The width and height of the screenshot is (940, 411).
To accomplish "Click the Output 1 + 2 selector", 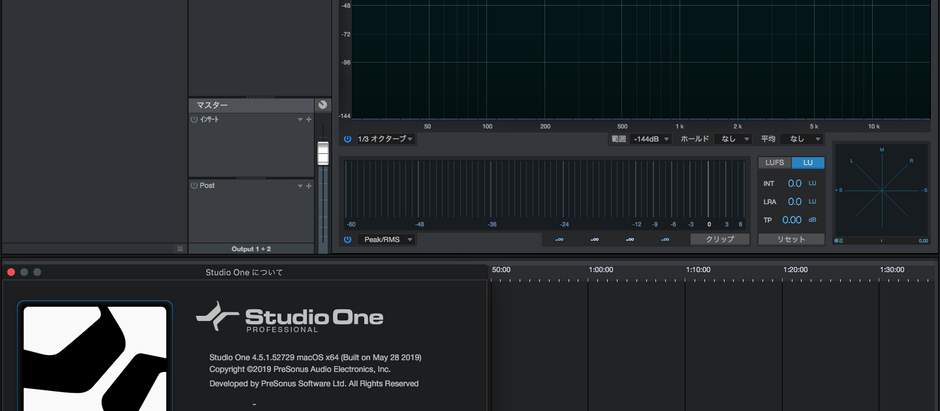I will click(x=251, y=249).
